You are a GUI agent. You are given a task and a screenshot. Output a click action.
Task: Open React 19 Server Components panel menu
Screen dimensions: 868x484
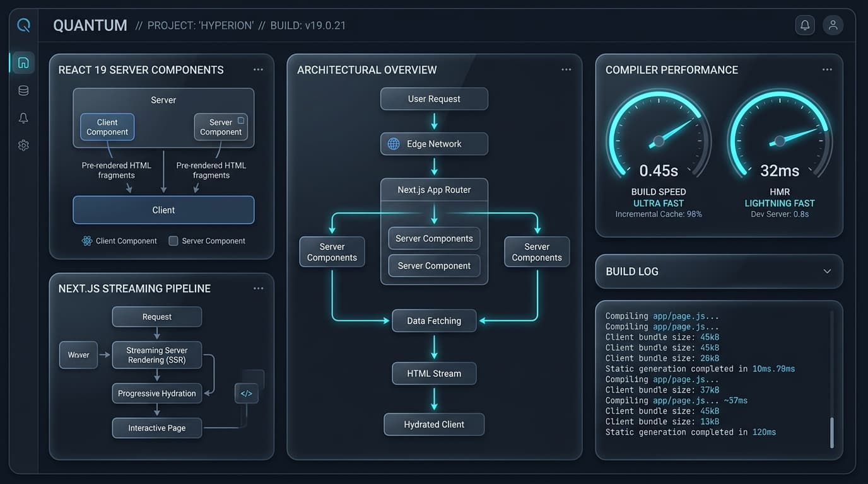[x=258, y=69]
